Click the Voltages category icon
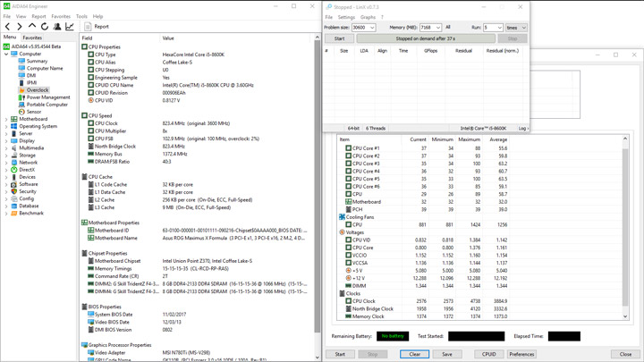 (x=342, y=232)
